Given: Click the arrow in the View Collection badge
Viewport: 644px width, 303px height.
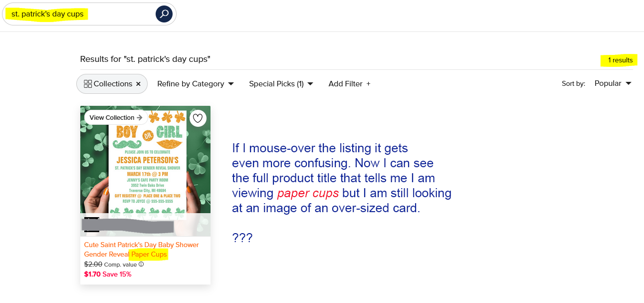Looking at the screenshot, I should (x=140, y=118).
